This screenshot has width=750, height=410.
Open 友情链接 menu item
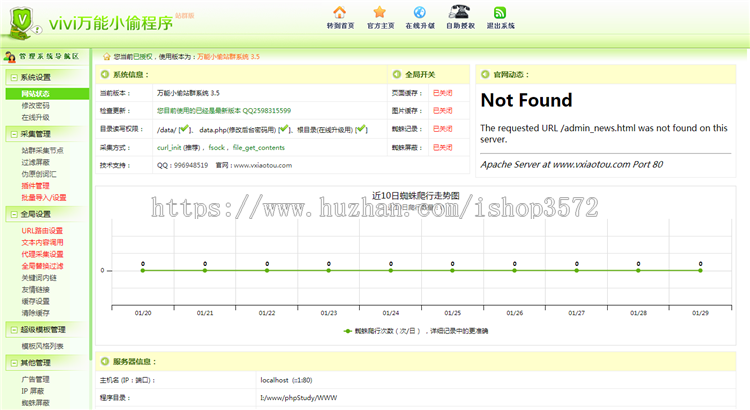[x=35, y=289]
